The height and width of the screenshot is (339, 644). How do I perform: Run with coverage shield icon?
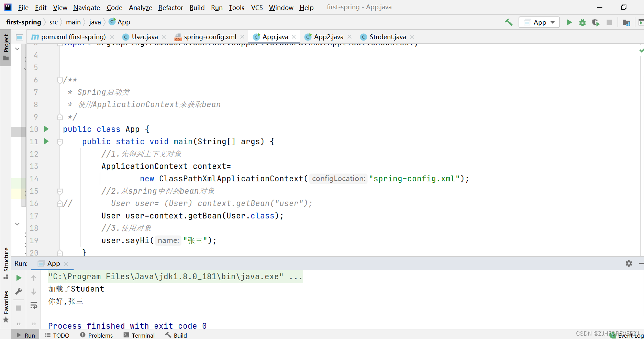pos(596,22)
